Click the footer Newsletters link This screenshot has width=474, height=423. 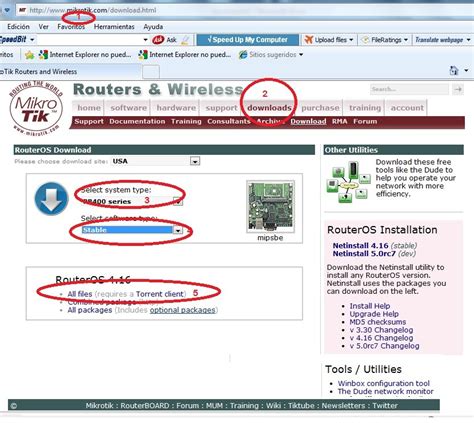(343, 406)
